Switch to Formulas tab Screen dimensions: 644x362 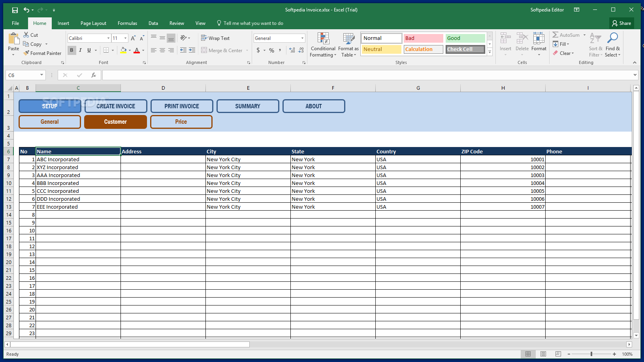(x=127, y=23)
